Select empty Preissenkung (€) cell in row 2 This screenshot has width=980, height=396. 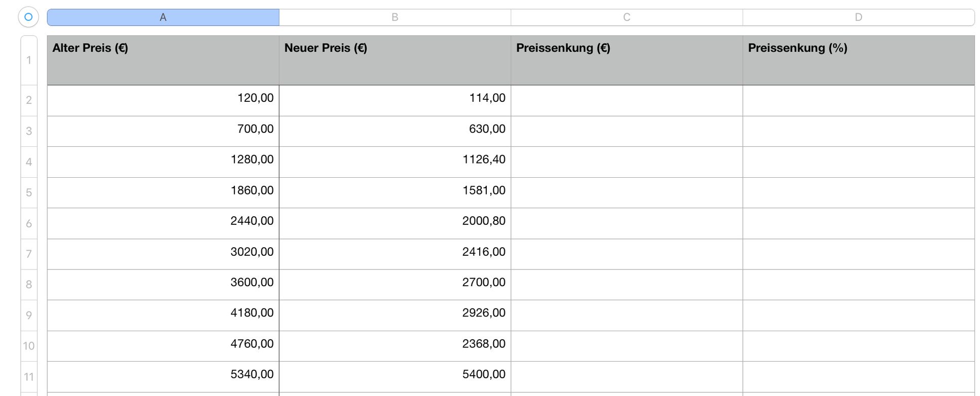click(x=627, y=101)
